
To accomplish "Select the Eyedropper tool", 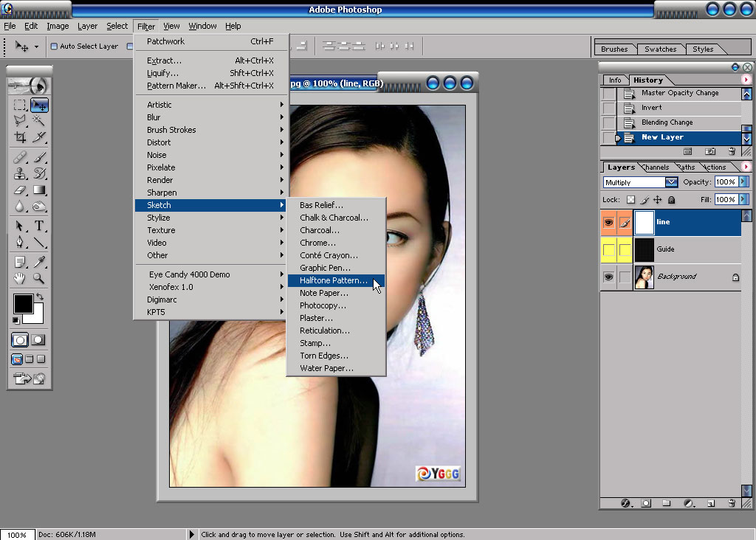I will (38, 262).
